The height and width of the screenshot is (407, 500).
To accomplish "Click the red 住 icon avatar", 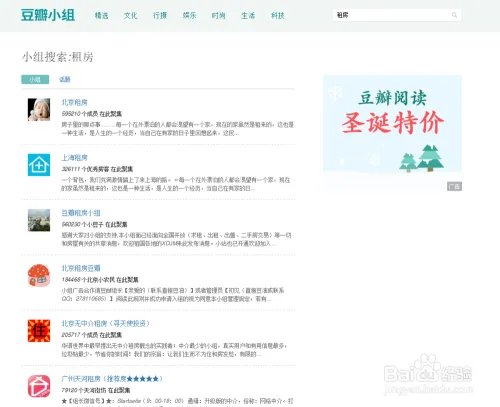I will point(39,331).
